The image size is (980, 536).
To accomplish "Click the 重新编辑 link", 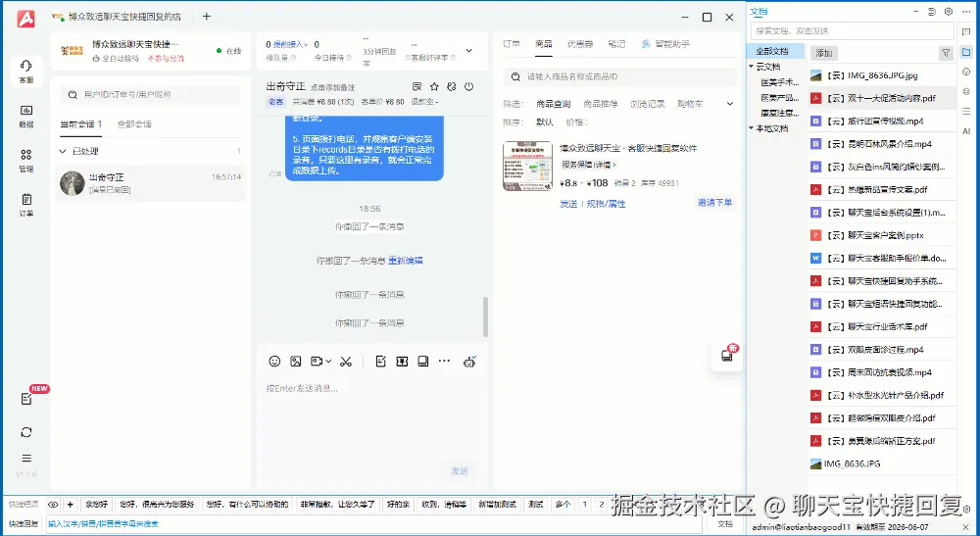I will coord(405,261).
